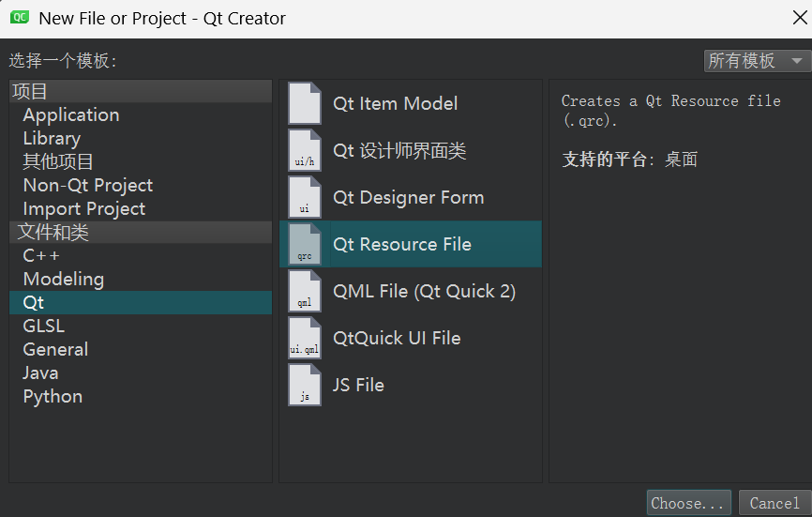Select 其他项目 category
This screenshot has height=517, width=812.
[141, 161]
